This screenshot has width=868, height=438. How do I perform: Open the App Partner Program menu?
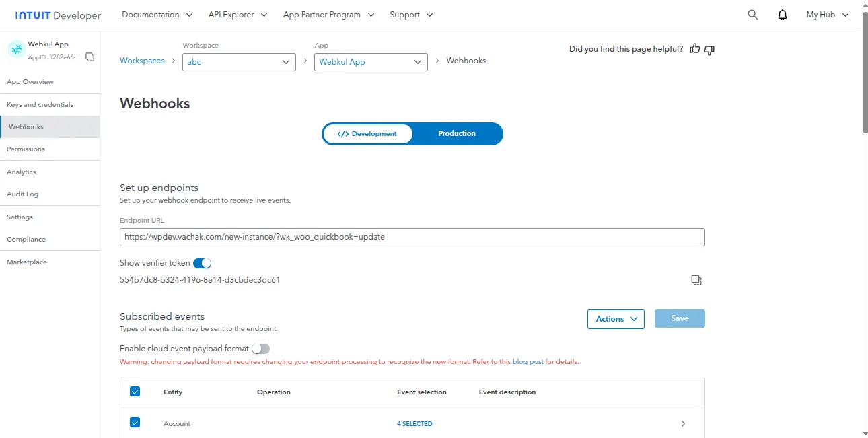click(328, 15)
